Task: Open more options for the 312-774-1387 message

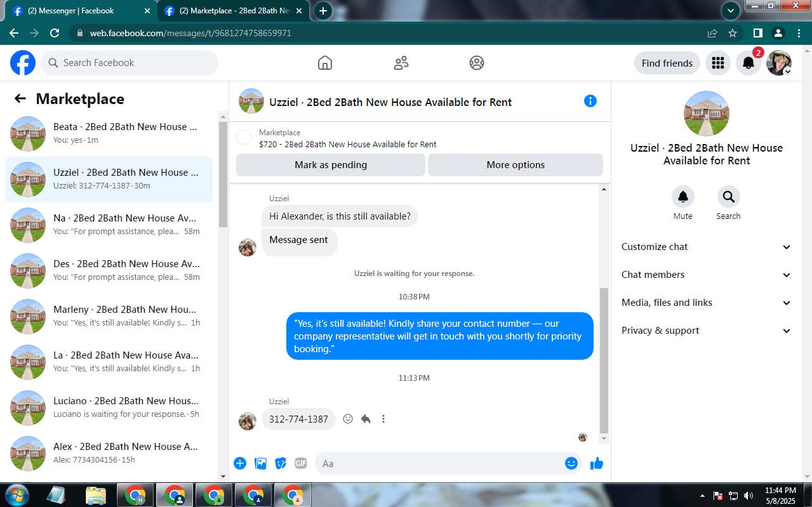Action: 383,419
